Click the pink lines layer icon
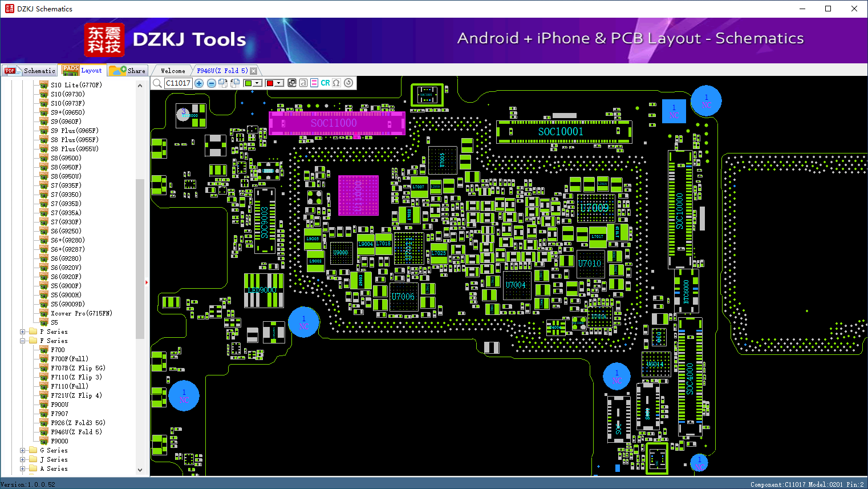Viewport: 868px width, 489px height. (314, 83)
